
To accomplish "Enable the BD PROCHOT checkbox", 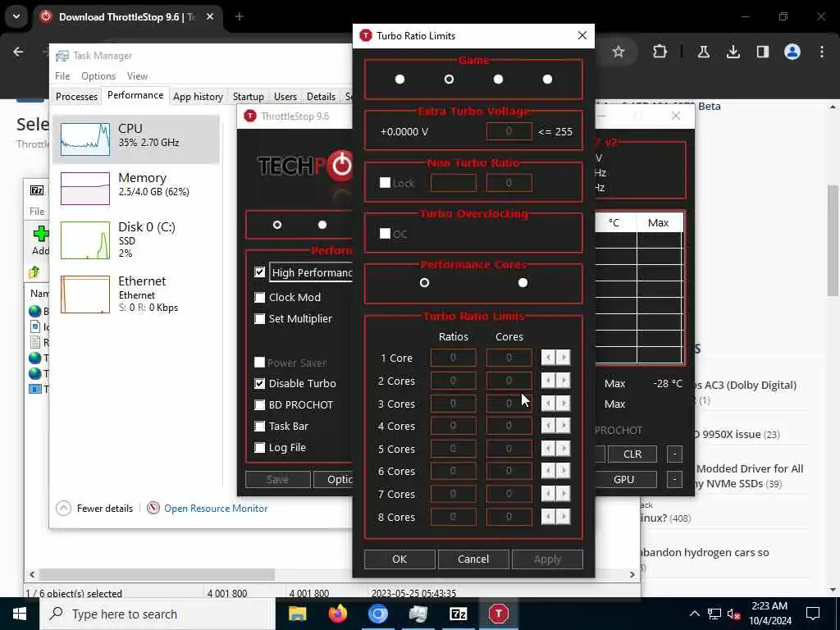I will (260, 405).
